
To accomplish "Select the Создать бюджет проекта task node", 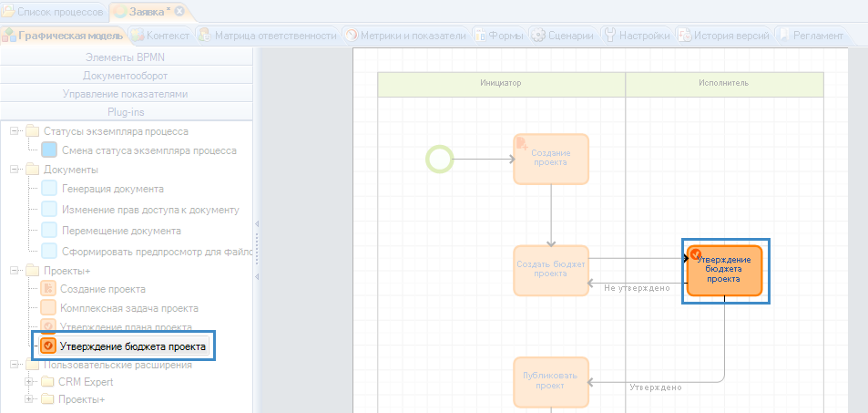I will click(x=551, y=270).
